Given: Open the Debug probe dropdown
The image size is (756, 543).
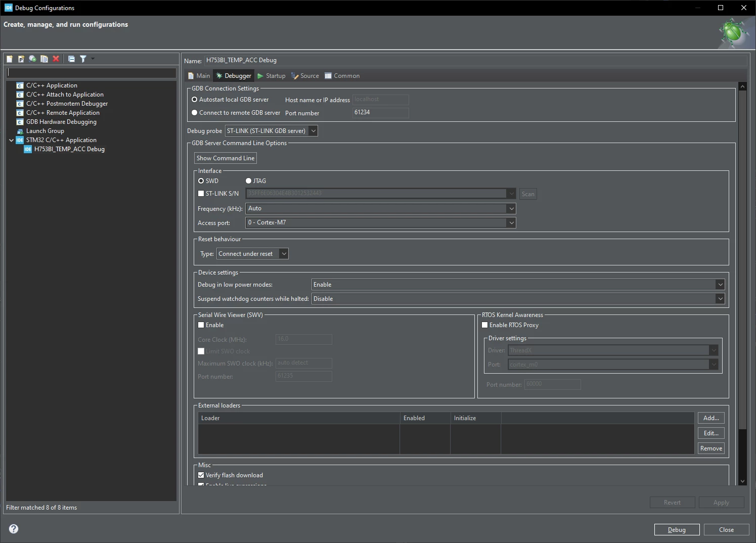Looking at the screenshot, I should pos(271,131).
